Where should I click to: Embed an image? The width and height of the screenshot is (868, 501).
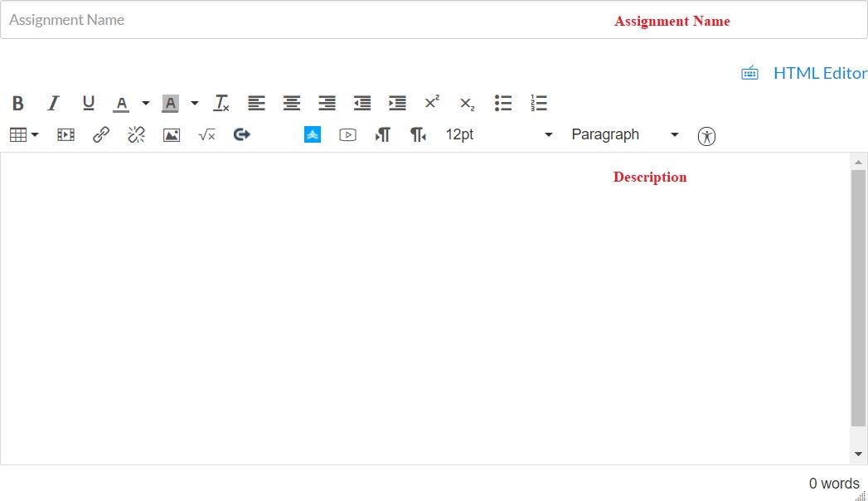172,135
